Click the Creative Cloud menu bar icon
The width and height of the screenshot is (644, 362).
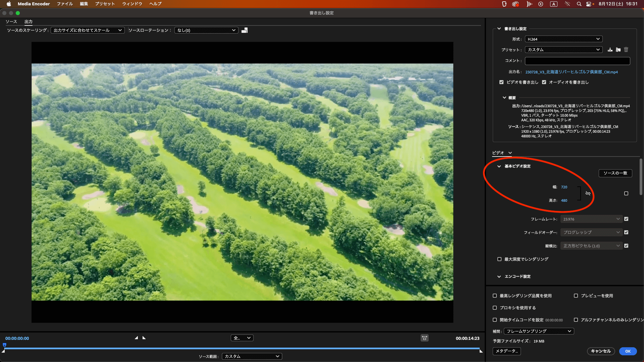click(516, 4)
